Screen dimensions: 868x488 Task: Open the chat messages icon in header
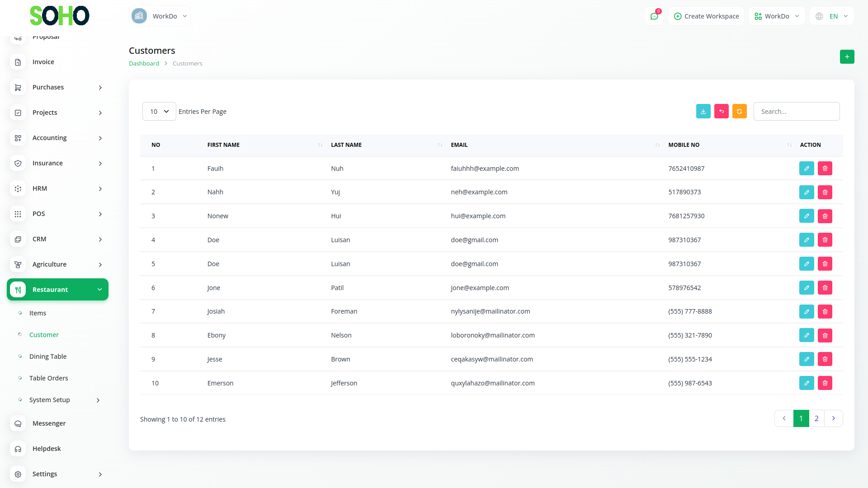(x=654, y=16)
